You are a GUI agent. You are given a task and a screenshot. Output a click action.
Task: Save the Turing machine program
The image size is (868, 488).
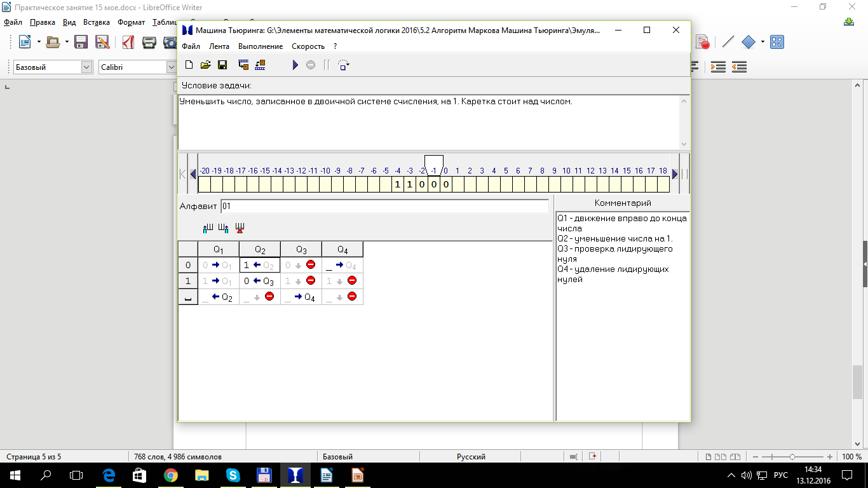222,65
